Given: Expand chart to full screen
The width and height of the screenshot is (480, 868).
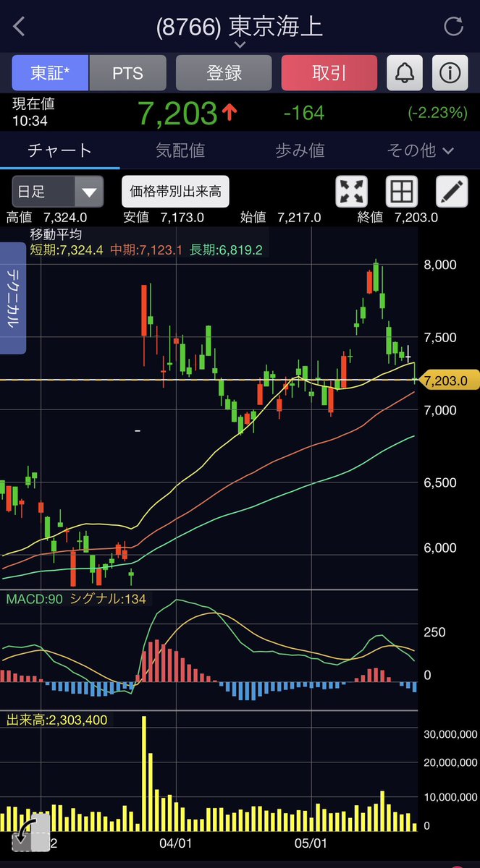Looking at the screenshot, I should [352, 192].
